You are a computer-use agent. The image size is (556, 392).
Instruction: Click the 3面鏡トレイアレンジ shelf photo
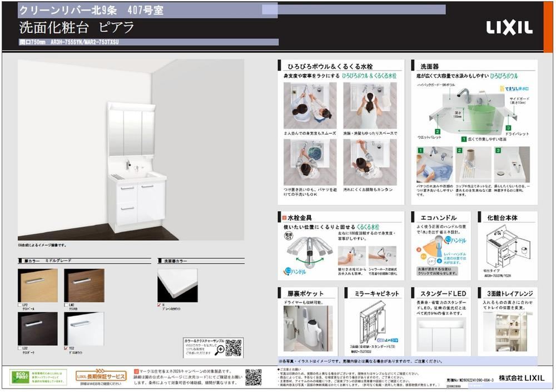[x=505, y=331]
